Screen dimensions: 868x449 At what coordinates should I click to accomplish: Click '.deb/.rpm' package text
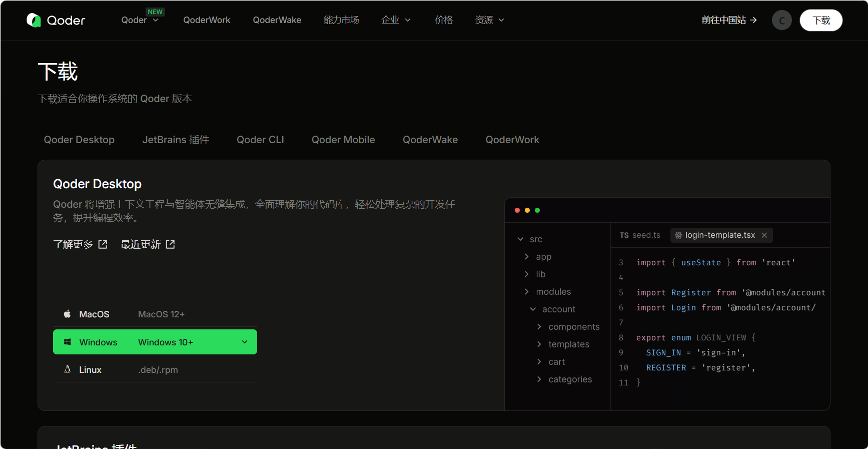[x=158, y=370]
